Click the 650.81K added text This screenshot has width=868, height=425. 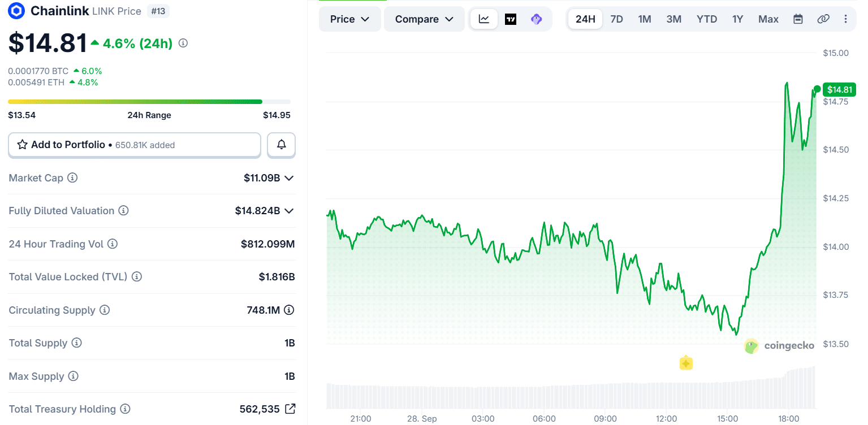coord(145,145)
